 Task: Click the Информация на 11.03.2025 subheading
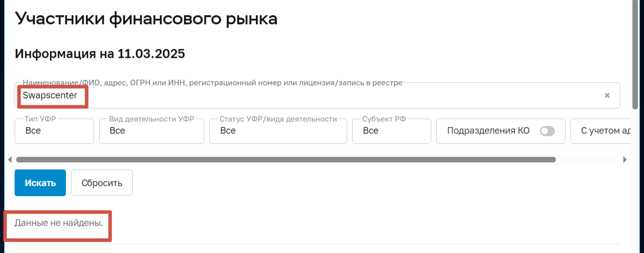pos(100,53)
